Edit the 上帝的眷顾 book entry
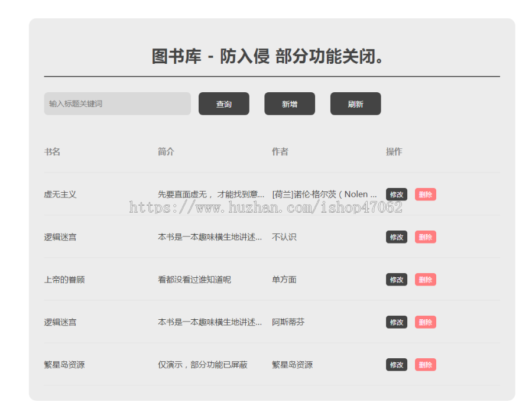 [397, 280]
